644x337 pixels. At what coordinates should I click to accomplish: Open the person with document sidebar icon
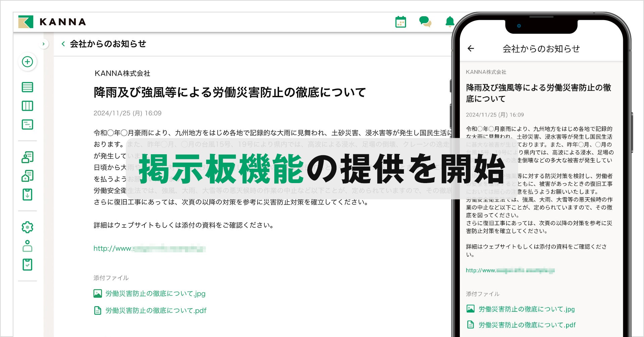28,157
